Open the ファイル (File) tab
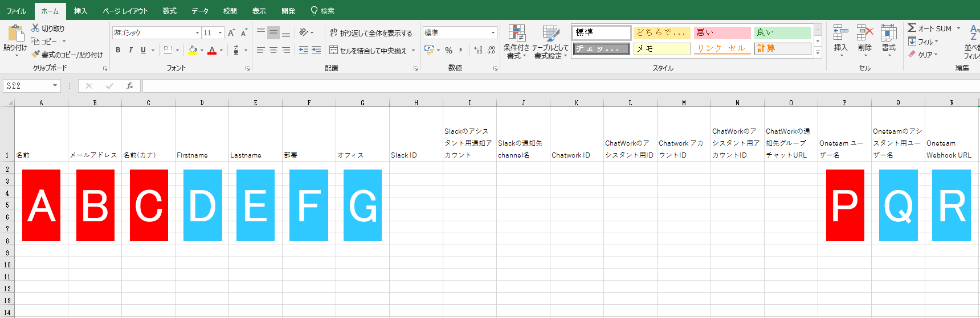The height and width of the screenshot is (318, 980). 17,11
